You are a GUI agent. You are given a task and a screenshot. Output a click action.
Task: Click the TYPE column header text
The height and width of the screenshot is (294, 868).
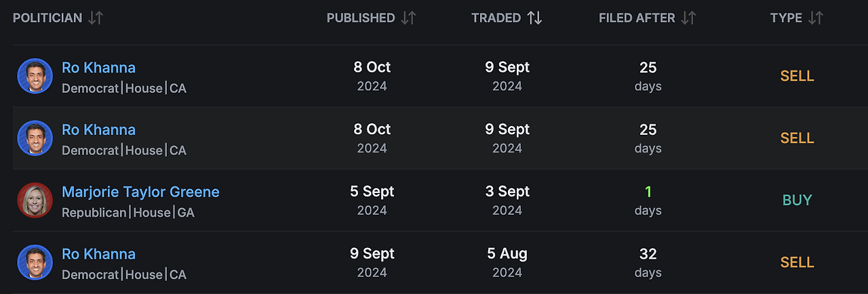click(x=786, y=18)
